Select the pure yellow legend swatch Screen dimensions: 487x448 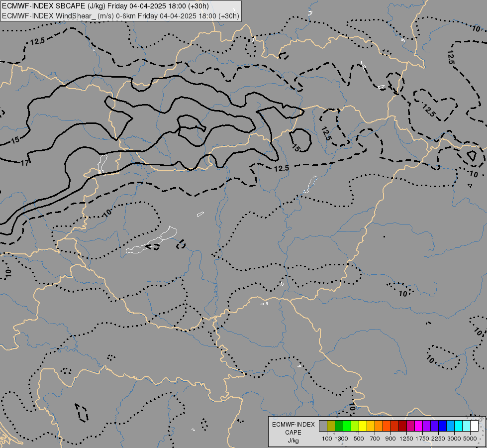pyautogui.click(x=363, y=426)
